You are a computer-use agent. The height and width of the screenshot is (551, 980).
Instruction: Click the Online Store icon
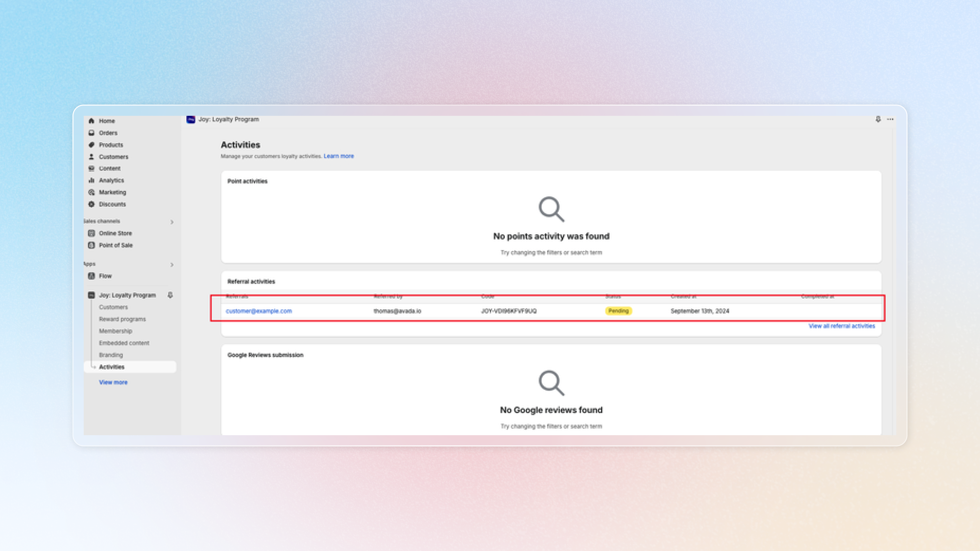tap(91, 233)
